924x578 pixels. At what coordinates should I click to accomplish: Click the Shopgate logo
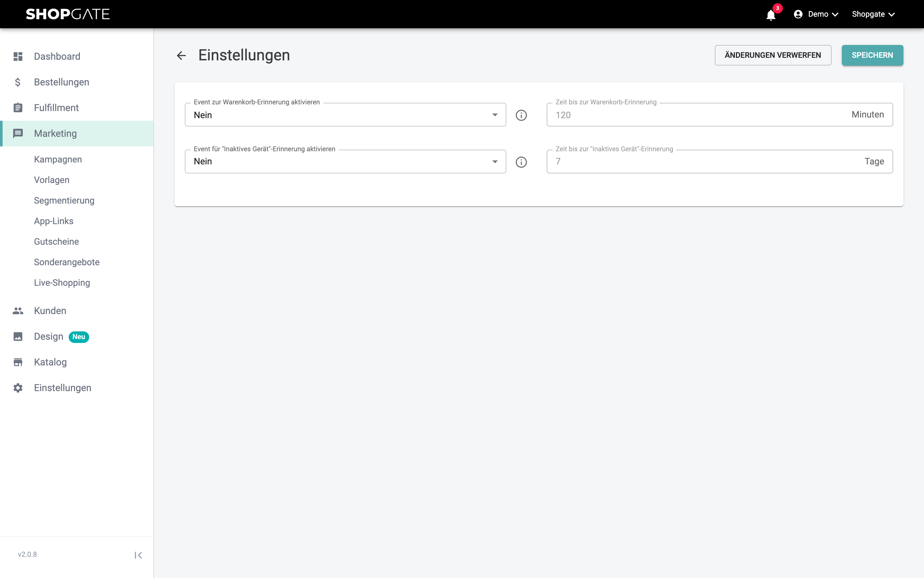click(68, 14)
